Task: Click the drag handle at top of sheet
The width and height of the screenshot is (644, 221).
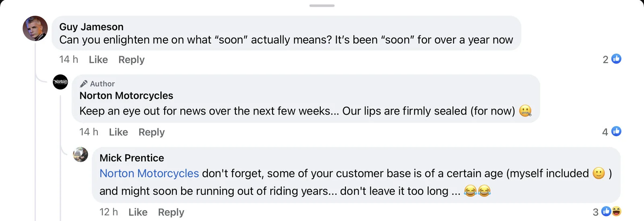Action: click(322, 6)
